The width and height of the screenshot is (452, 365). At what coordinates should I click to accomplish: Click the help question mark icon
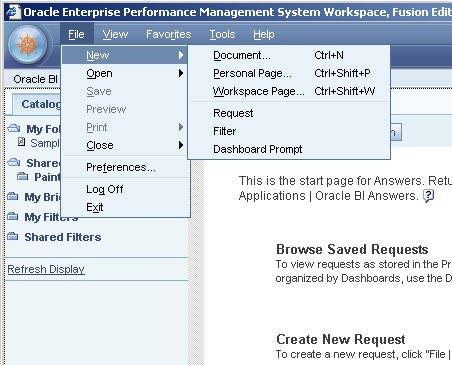coord(429,196)
